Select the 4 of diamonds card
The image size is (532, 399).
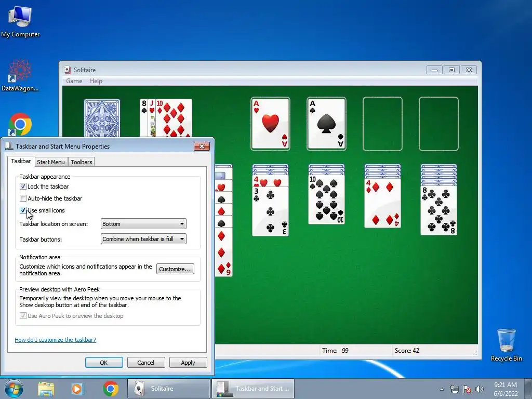(382, 203)
